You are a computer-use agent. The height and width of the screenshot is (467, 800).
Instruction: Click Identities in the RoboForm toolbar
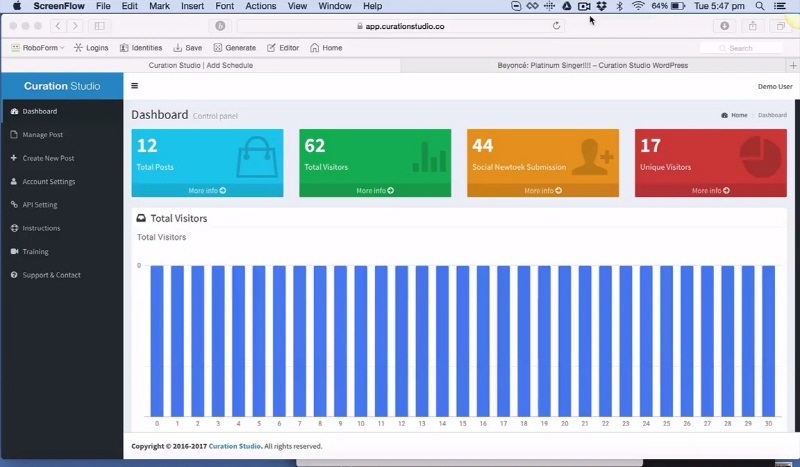pos(141,48)
